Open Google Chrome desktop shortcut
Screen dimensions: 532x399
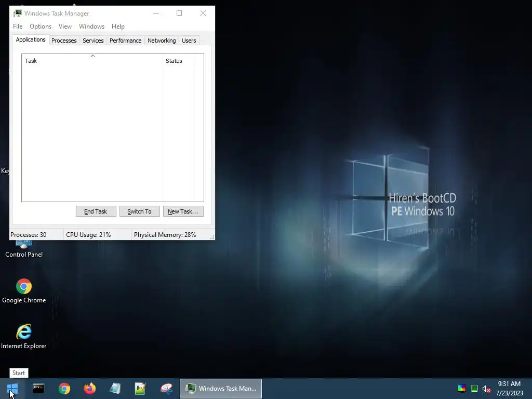coord(24,291)
